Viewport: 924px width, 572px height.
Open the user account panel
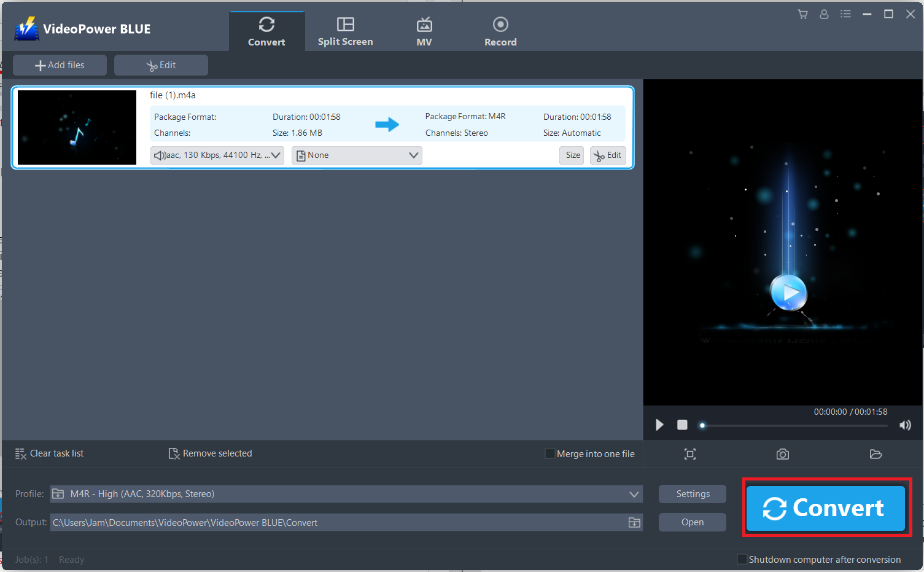coord(824,14)
